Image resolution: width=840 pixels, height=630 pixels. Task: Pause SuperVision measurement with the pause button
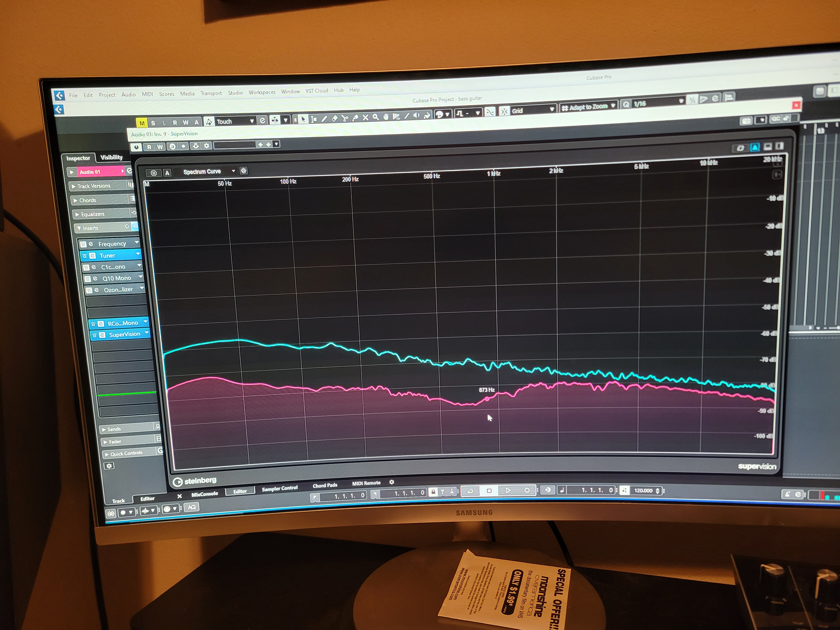click(153, 173)
